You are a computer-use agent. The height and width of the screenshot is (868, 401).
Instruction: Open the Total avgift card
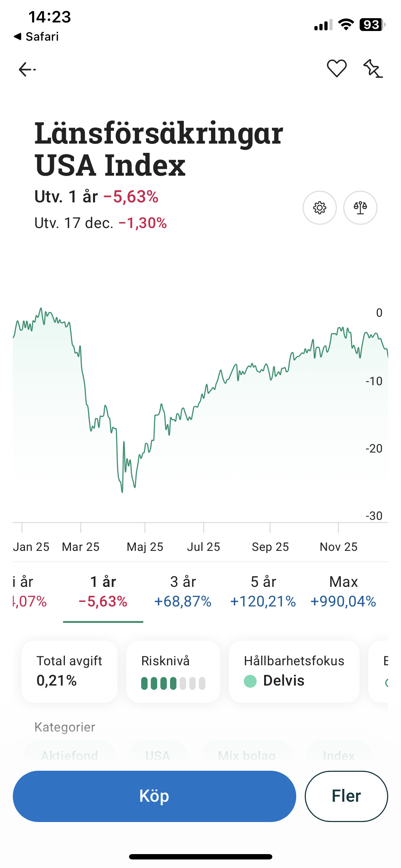pos(70,671)
